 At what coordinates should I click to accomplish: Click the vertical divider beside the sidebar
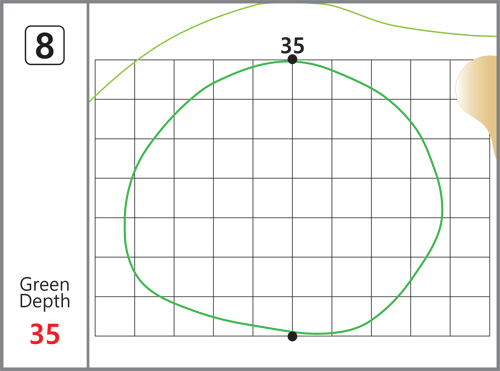click(88, 185)
